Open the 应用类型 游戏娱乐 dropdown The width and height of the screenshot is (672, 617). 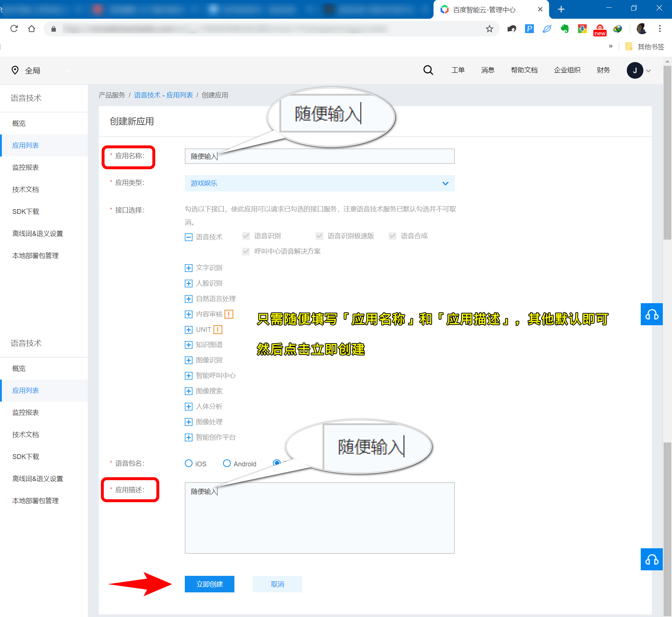tap(320, 183)
